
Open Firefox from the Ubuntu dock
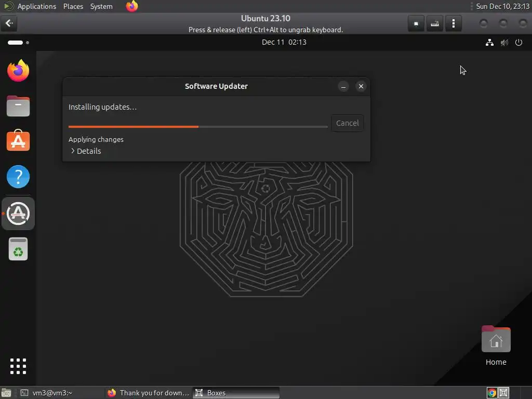pos(18,71)
